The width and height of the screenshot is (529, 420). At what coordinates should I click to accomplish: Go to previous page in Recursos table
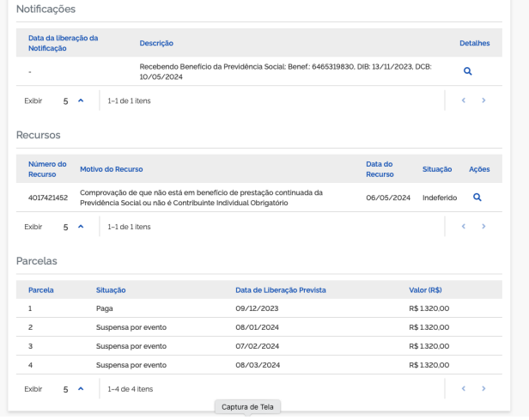tap(464, 227)
